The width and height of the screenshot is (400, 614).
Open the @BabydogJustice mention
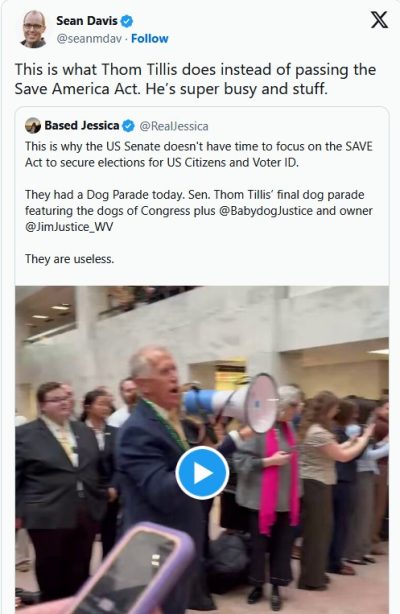coord(266,211)
